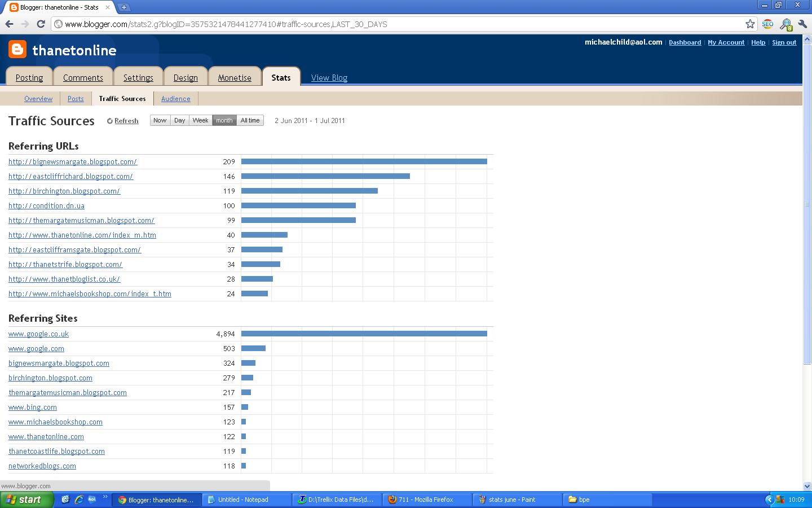Launch Internet Explorer from quick launch
This screenshot has height=508, width=812.
click(x=79, y=500)
